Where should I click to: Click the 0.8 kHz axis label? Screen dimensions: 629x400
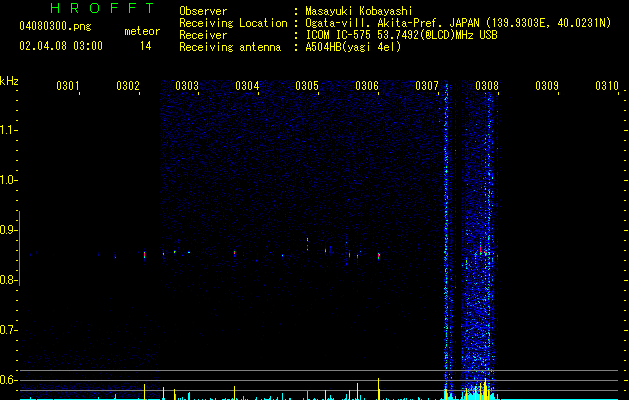[x=8, y=280]
